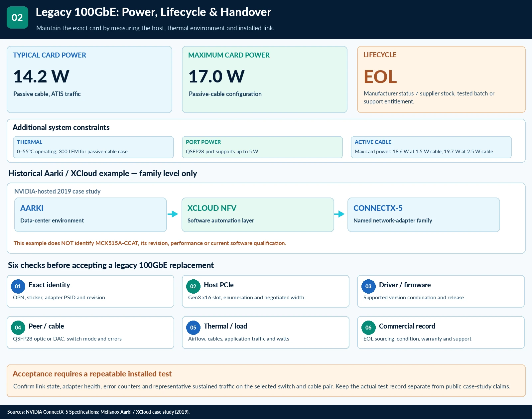Click "QSFP28 port supports up to 5 W"
Screen dimensions: 532x419
tap(222, 152)
